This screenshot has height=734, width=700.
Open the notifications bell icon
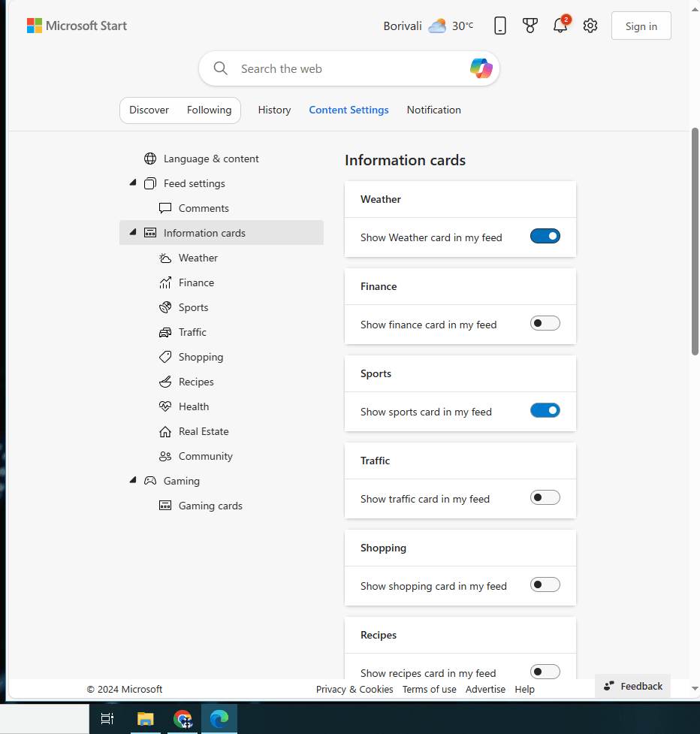tap(560, 25)
